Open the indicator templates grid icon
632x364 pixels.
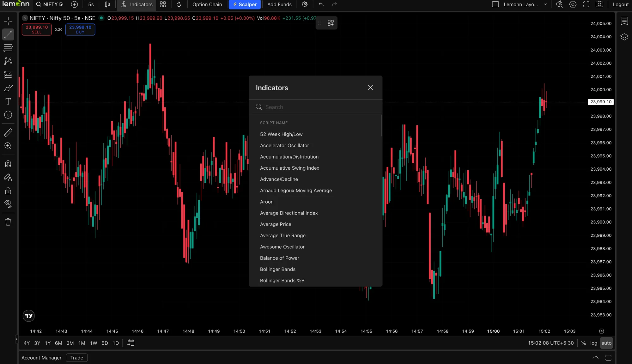click(x=163, y=4)
